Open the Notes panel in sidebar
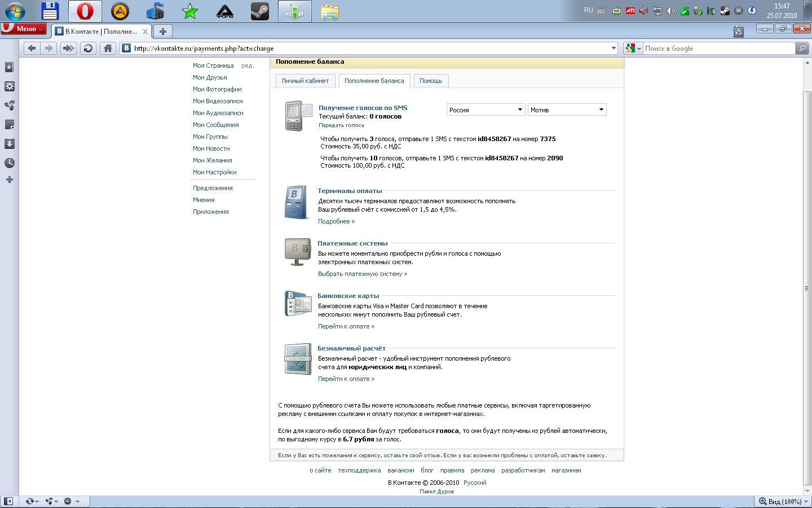This screenshot has height=508, width=812. tap(9, 125)
